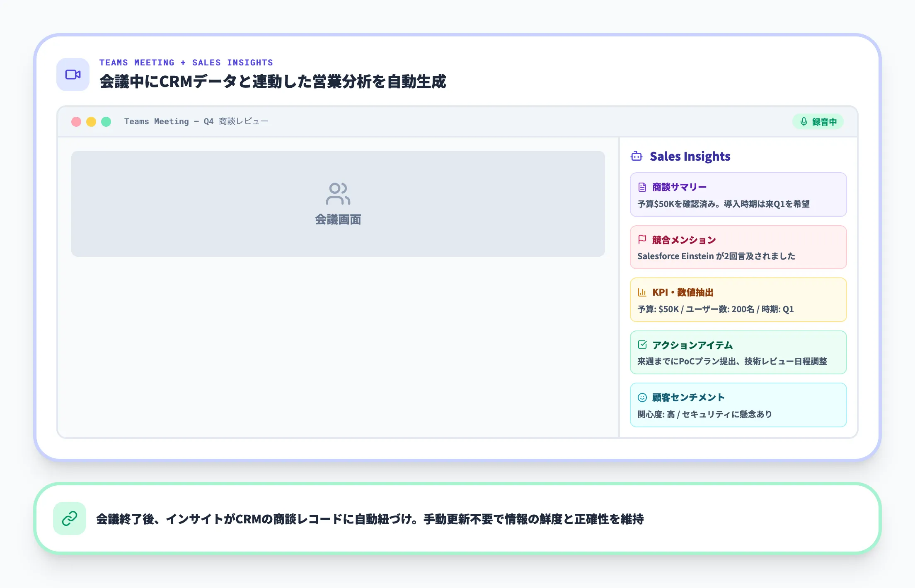Click the video camera icon beside the heading
Viewport: 915px width, 588px height.
click(x=73, y=75)
